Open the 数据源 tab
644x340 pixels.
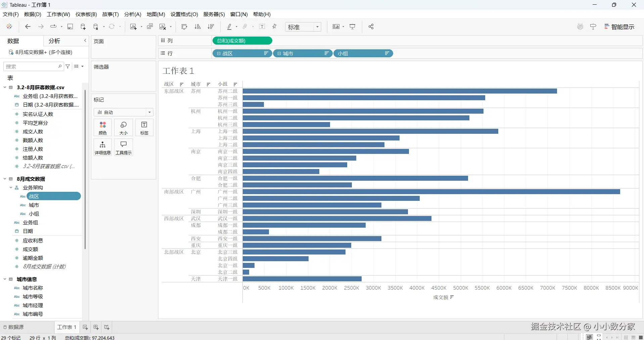click(13, 327)
